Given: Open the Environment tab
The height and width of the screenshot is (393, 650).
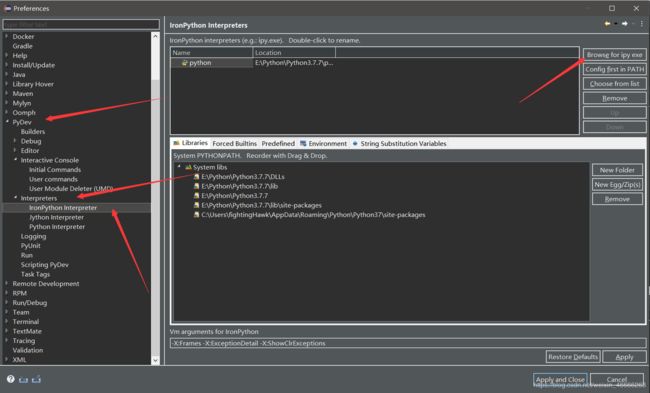Looking at the screenshot, I should point(323,143).
